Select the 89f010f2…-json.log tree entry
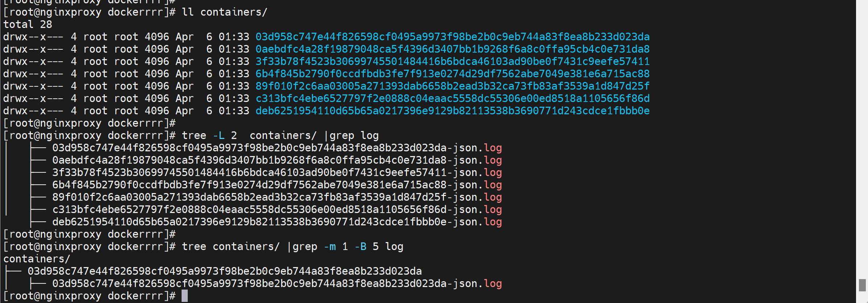This screenshot has width=868, height=303. point(277,197)
